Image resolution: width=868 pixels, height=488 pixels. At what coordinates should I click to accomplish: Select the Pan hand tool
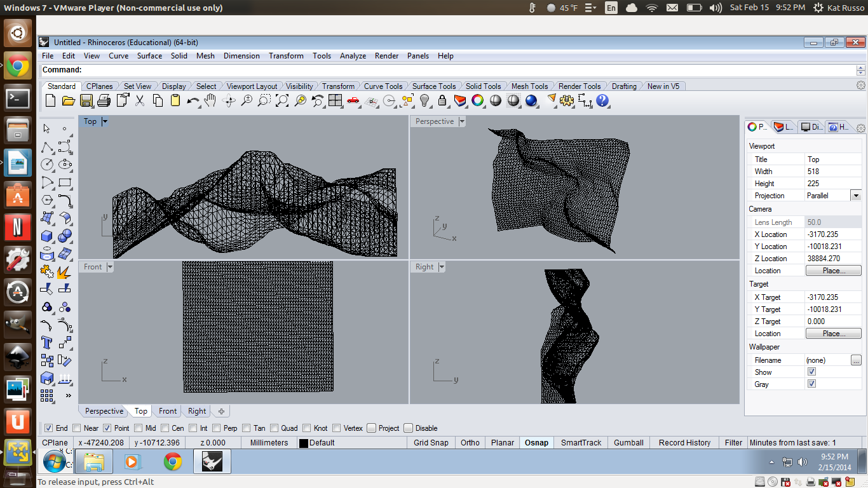click(210, 100)
